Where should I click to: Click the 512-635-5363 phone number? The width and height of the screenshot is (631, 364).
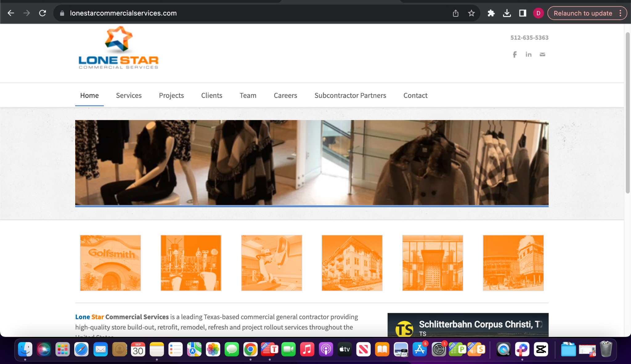(x=529, y=38)
